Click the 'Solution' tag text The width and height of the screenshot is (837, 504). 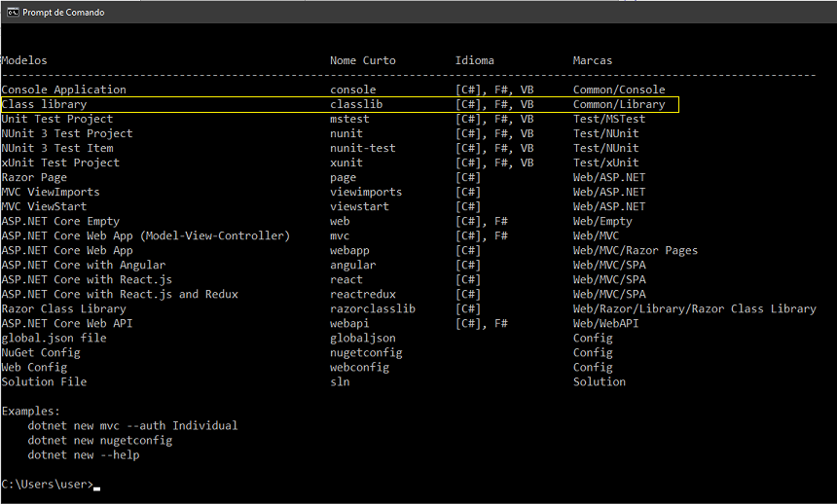coord(600,381)
